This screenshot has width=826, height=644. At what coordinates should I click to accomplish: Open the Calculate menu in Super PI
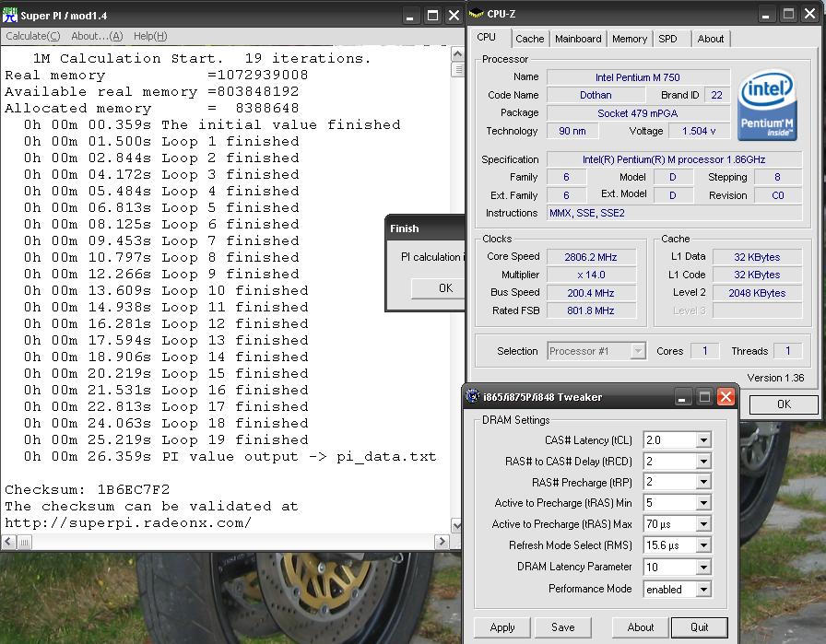click(32, 36)
